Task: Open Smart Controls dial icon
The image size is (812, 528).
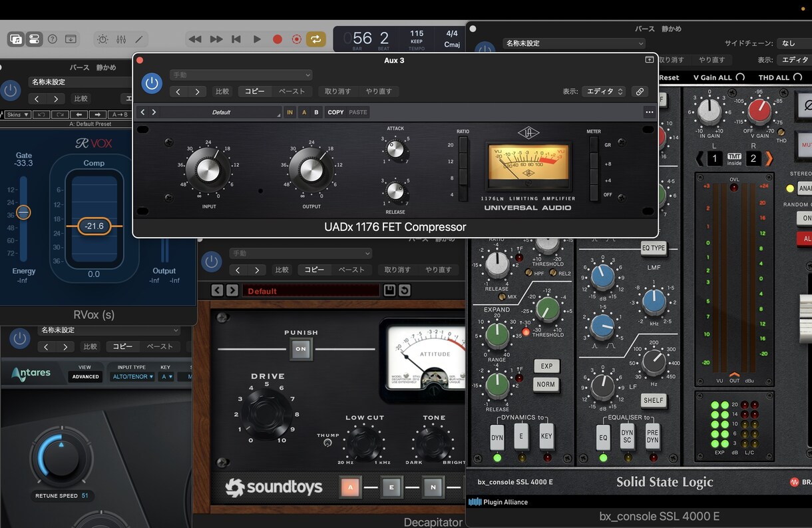Action: click(102, 39)
